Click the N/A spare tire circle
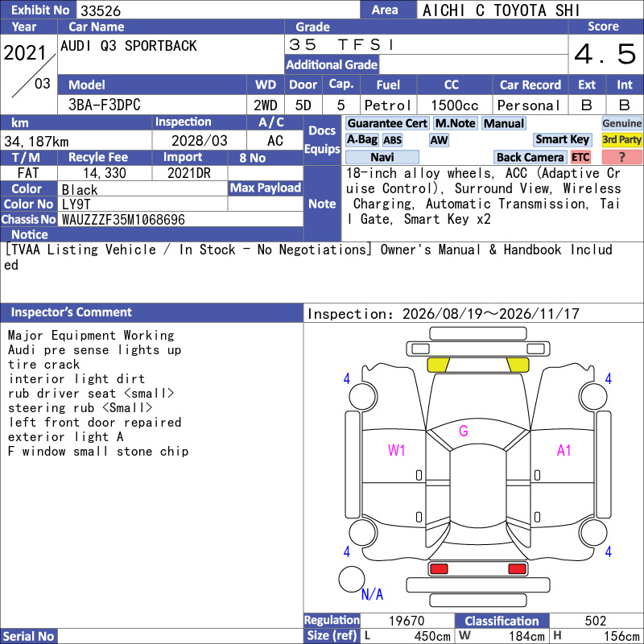 pos(352,579)
